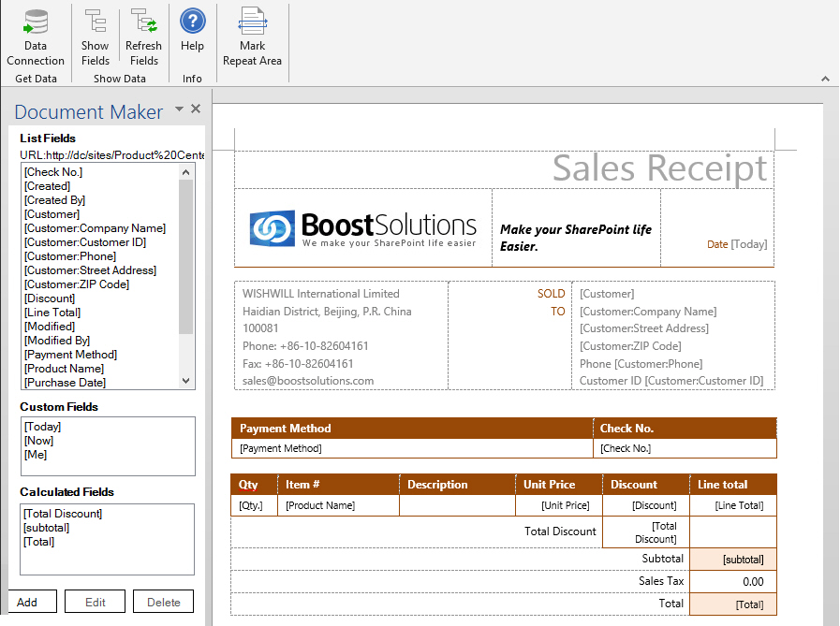Click the [Customer:Company Name] placeholder in document
840x626 pixels.
(648, 311)
